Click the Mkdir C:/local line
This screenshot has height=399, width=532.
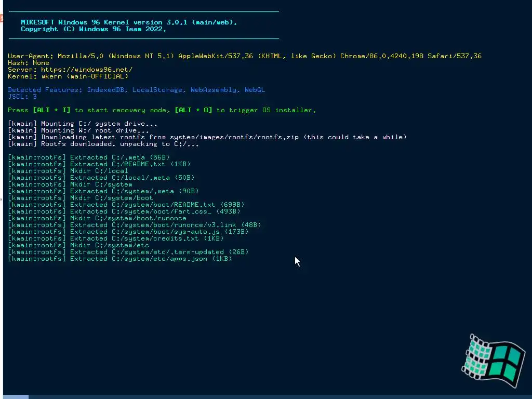click(x=68, y=171)
